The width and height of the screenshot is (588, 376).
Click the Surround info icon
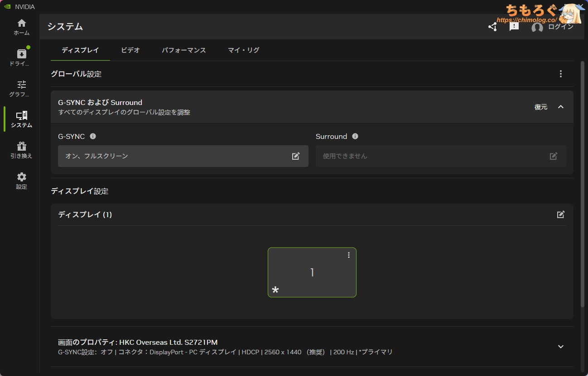click(355, 136)
